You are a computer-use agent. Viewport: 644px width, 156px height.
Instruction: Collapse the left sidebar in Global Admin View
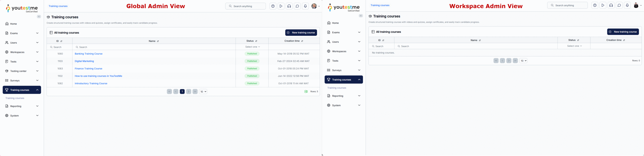[x=39, y=17]
